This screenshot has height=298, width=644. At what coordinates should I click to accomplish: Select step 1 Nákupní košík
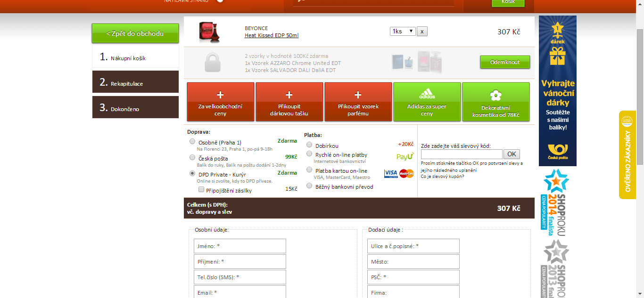point(135,57)
